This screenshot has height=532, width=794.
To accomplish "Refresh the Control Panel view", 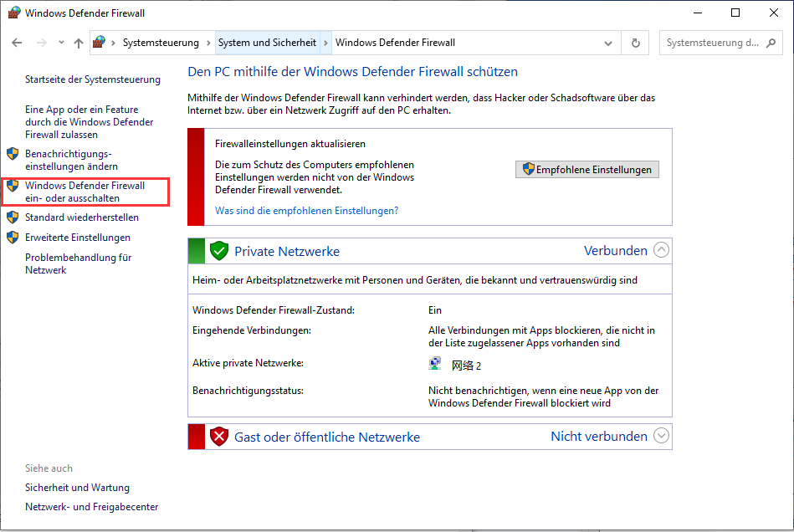I will click(636, 43).
